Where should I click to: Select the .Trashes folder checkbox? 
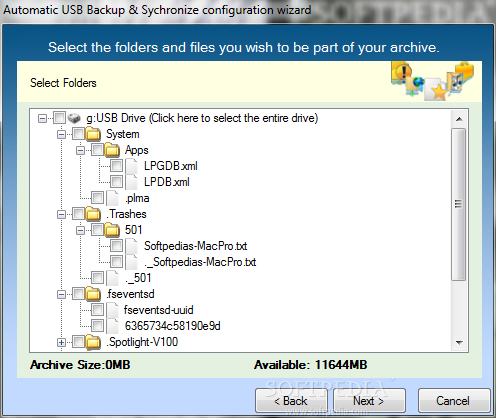(x=78, y=214)
